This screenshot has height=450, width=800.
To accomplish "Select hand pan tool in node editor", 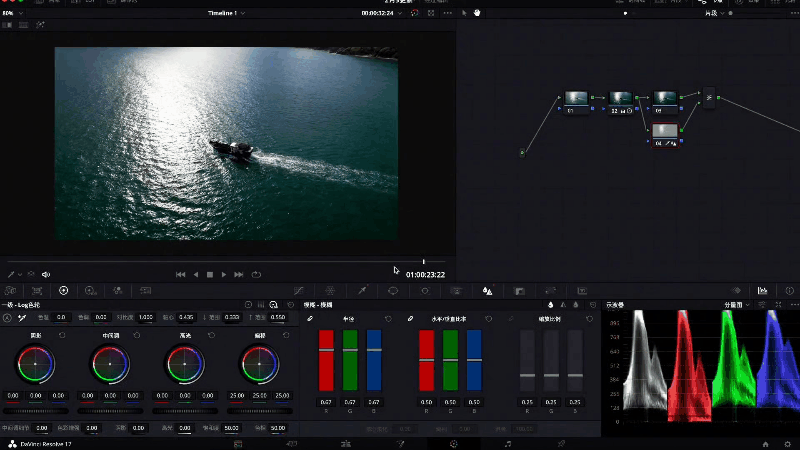I will [x=477, y=13].
